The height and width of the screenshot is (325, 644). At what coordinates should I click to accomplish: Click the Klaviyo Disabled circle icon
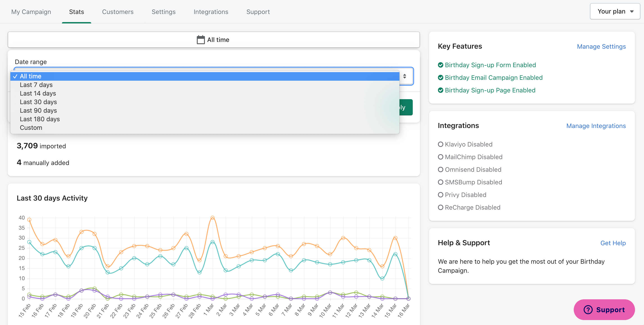tap(440, 144)
